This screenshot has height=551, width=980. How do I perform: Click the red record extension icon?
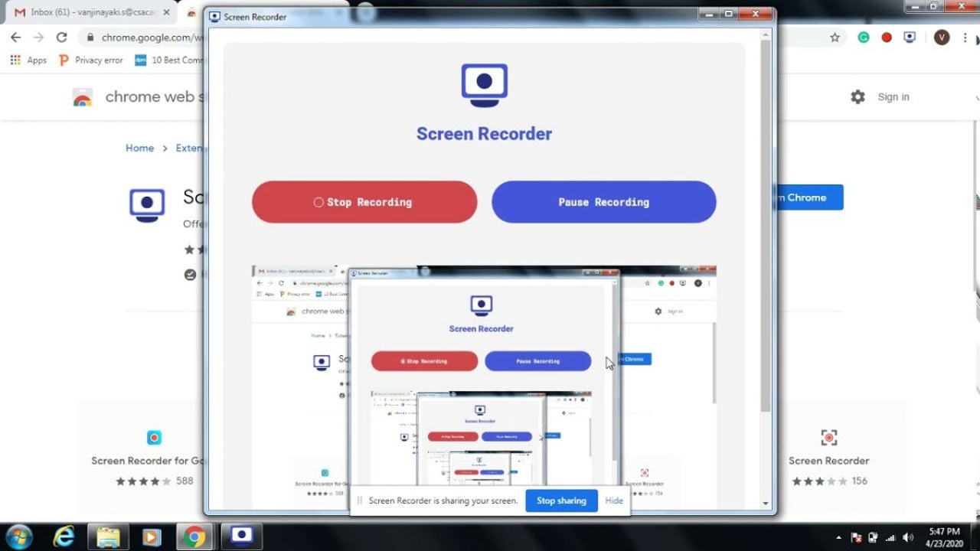887,37
